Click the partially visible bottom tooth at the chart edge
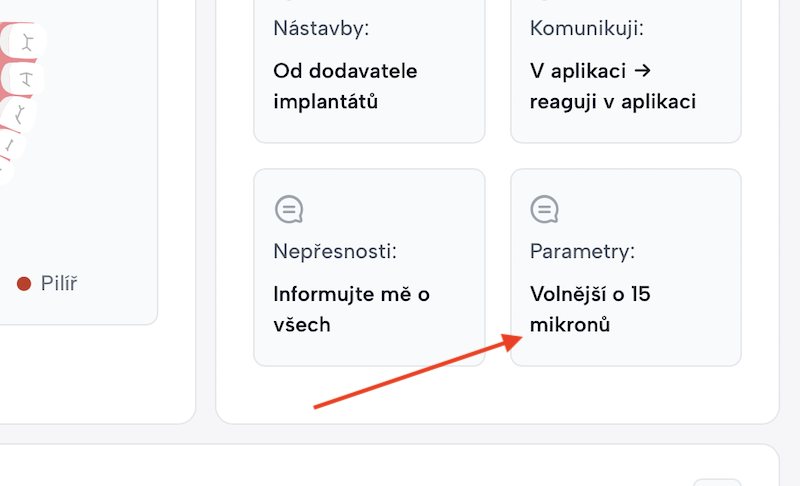The height and width of the screenshot is (486, 800). pos(5,171)
